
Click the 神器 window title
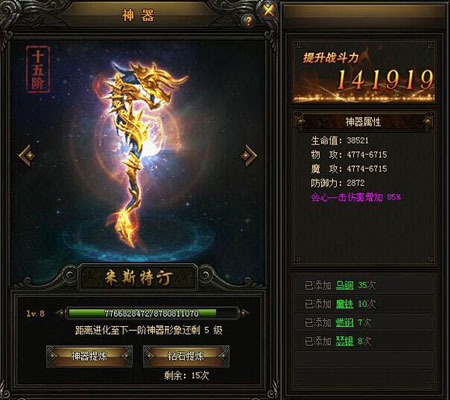(x=138, y=15)
